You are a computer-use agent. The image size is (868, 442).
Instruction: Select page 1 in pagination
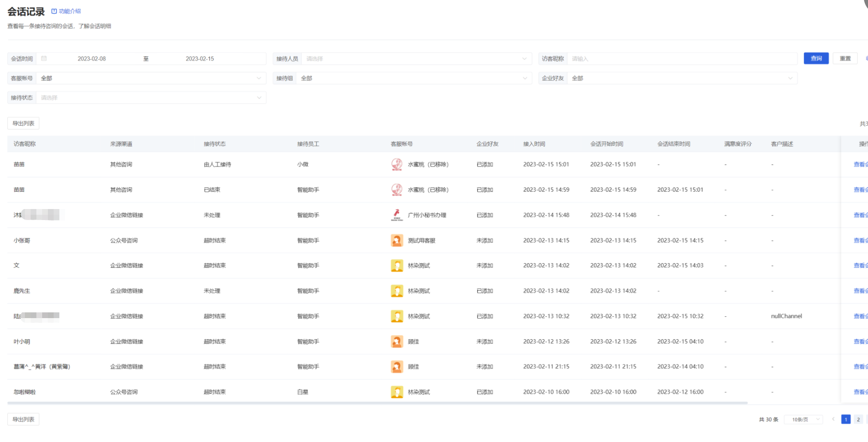[x=845, y=420]
